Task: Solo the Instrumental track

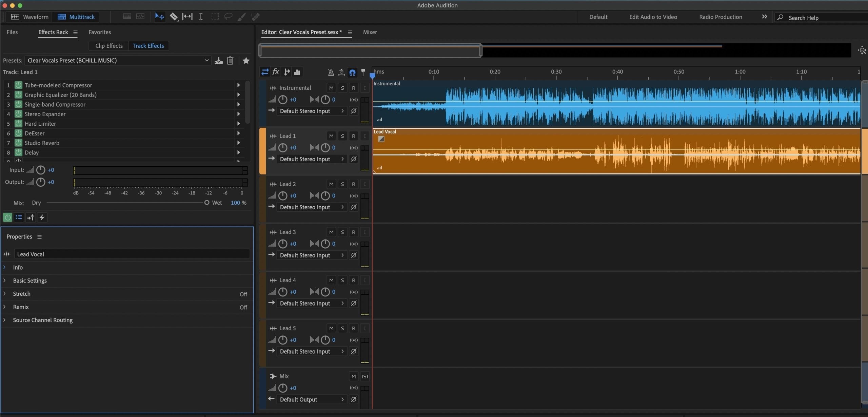Action: click(342, 88)
